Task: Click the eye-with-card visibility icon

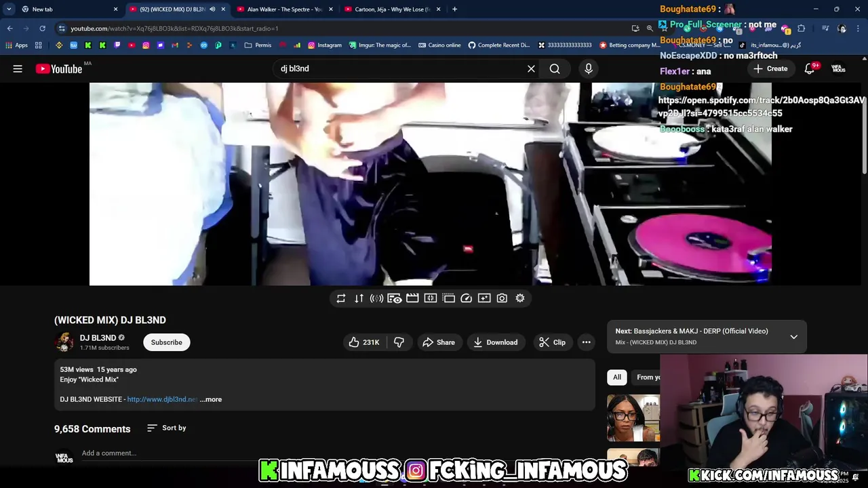Action: [394, 298]
